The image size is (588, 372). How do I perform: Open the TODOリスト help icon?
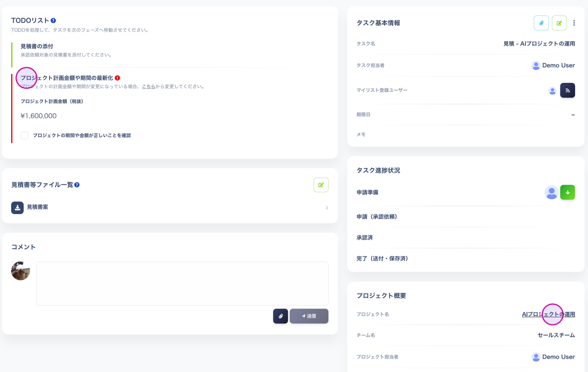(x=53, y=20)
